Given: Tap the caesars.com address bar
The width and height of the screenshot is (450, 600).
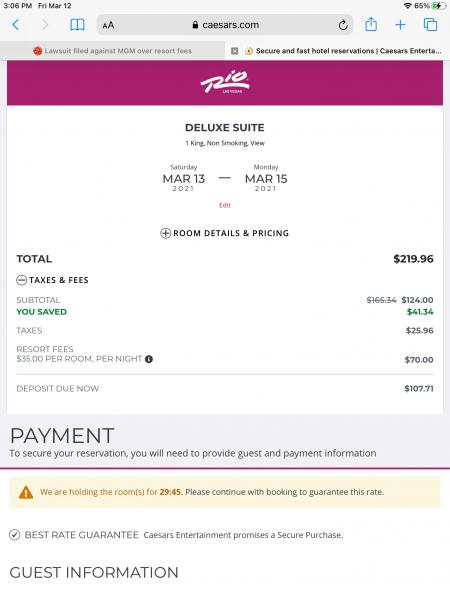Looking at the screenshot, I should coord(225,25).
